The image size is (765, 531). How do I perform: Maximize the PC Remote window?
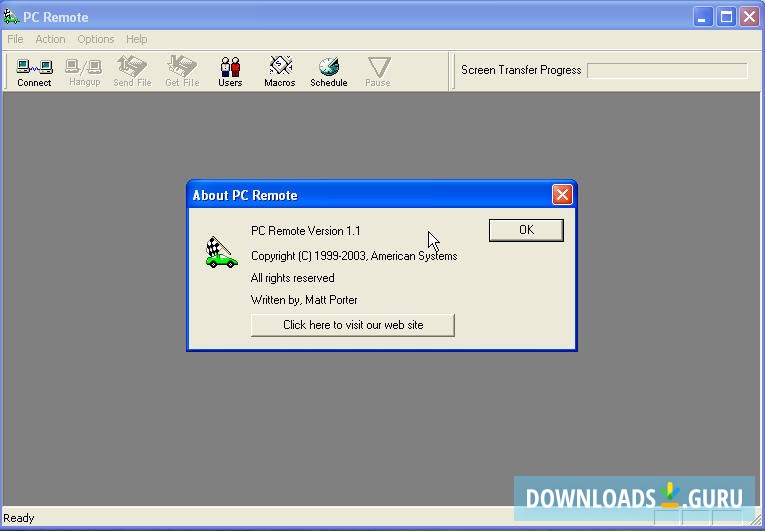(x=726, y=17)
